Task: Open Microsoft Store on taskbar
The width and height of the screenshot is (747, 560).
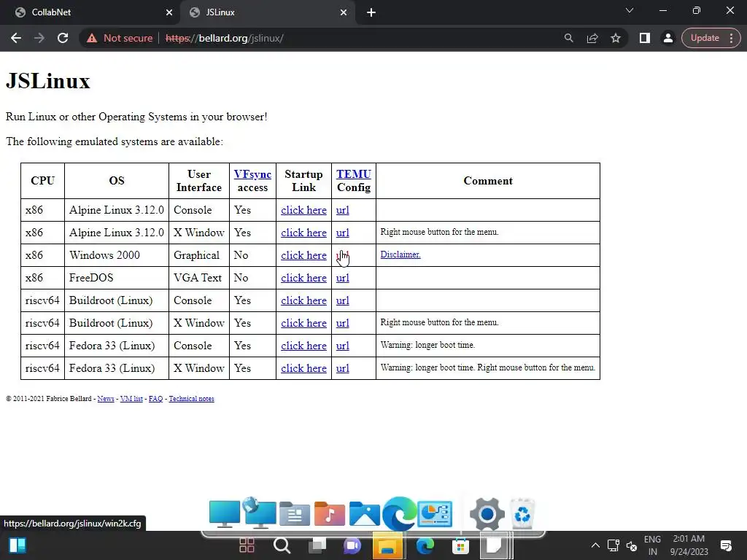Action: [x=461, y=545]
